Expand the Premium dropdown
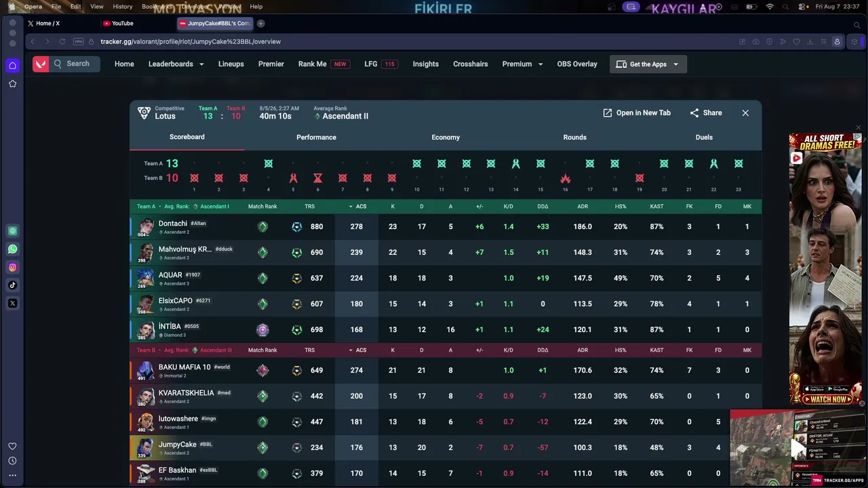This screenshot has height=488, width=868. [522, 64]
